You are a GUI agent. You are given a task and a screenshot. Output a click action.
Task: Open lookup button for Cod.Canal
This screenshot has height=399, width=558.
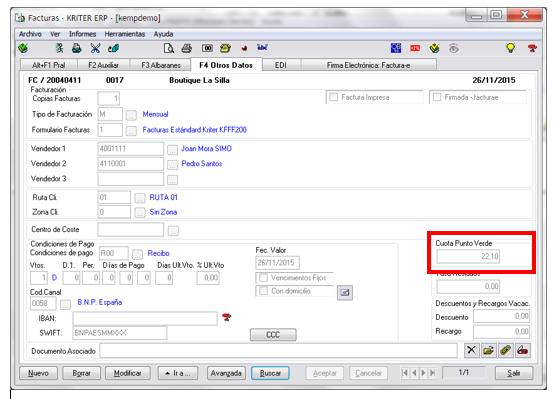pos(65,304)
